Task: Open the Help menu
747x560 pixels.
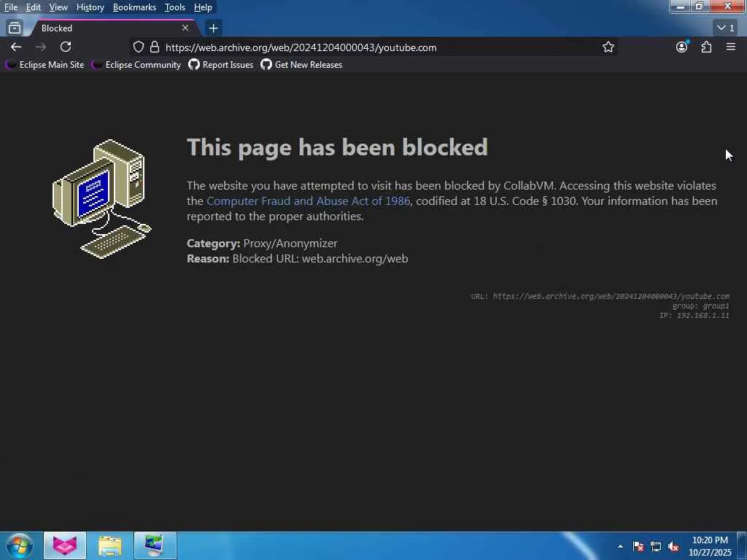Action: click(x=203, y=7)
